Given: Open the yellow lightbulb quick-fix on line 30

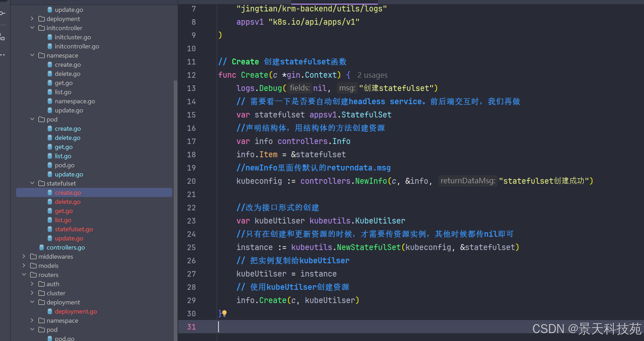Looking at the screenshot, I should click(x=224, y=314).
